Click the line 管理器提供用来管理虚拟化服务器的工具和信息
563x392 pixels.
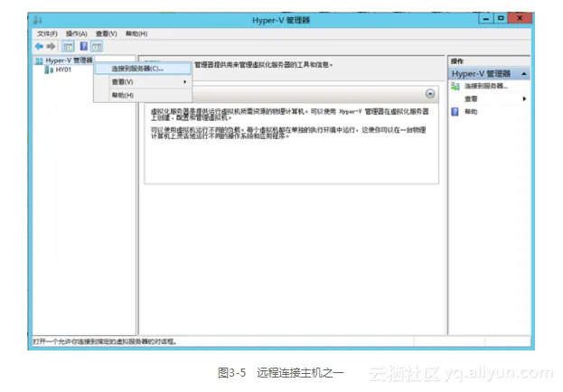264,65
